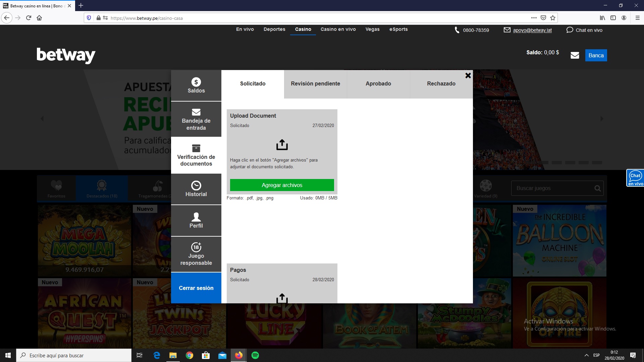The image size is (644, 362).
Task: Click the banner next-slide right arrow
Action: [602, 119]
